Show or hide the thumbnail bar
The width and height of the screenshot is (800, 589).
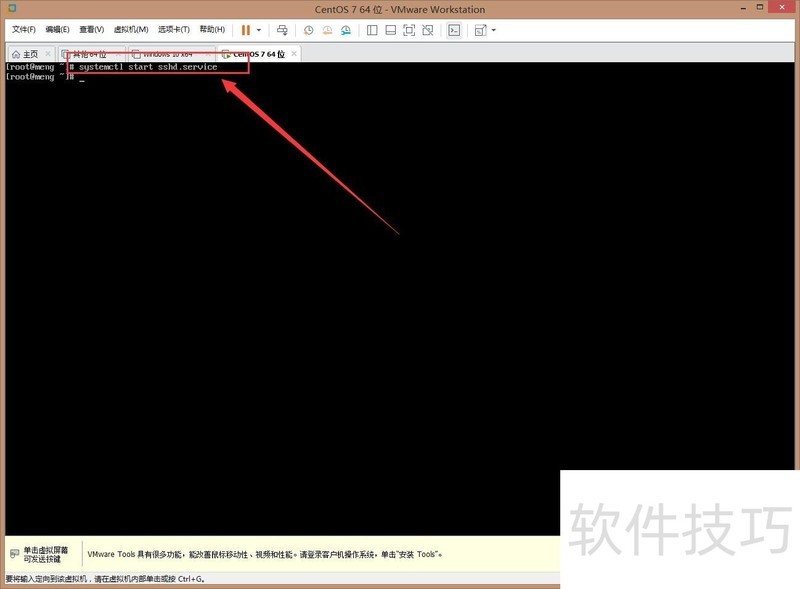393,30
